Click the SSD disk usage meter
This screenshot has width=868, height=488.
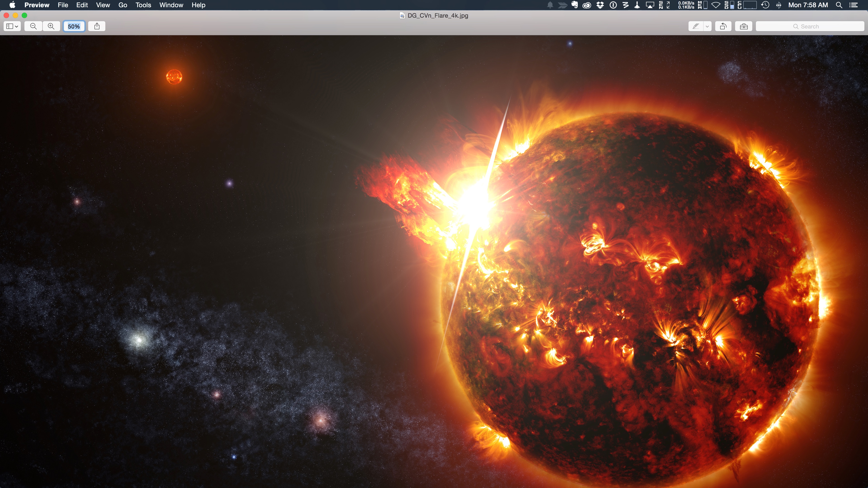coord(729,5)
